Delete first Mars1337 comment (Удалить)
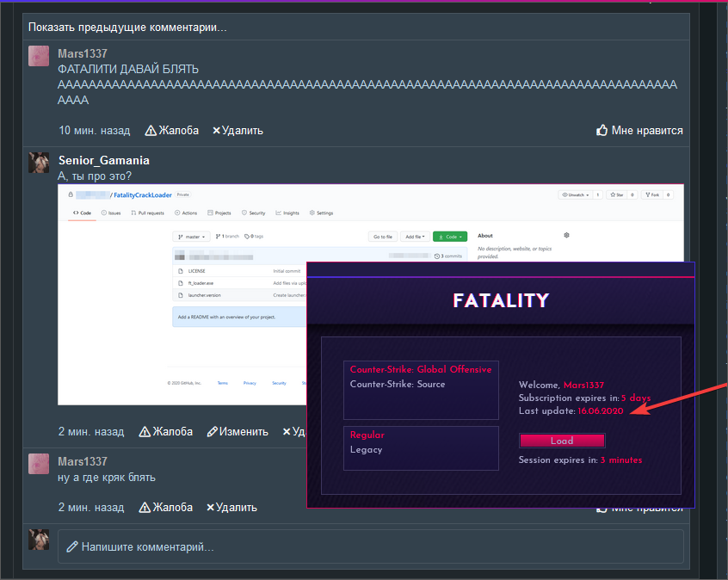728x580 pixels. click(238, 131)
